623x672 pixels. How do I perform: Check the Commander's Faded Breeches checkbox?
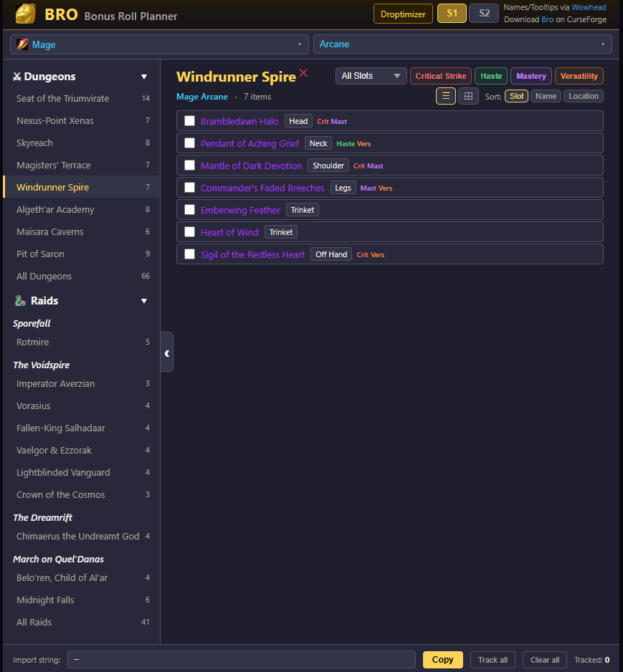[189, 188]
